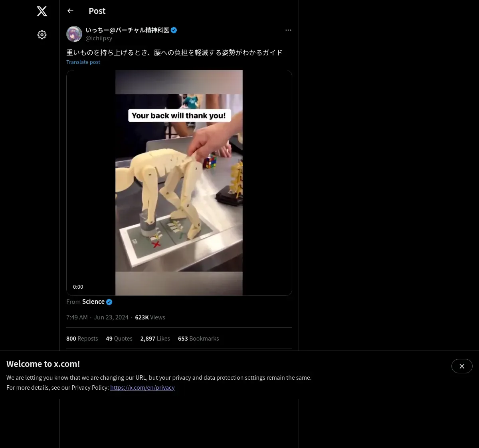This screenshot has height=448, width=479.
Task: View the 2,897 Likes list
Action: (155, 338)
